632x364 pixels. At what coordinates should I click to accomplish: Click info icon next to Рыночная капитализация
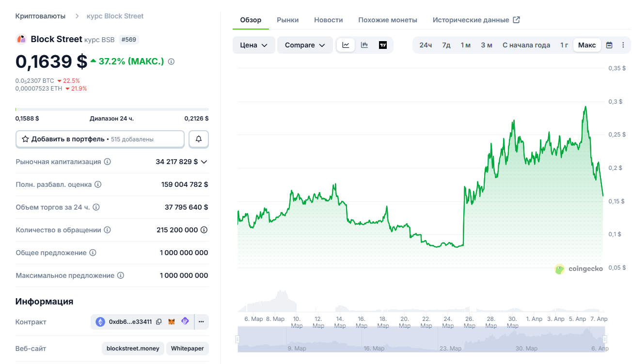[108, 162]
